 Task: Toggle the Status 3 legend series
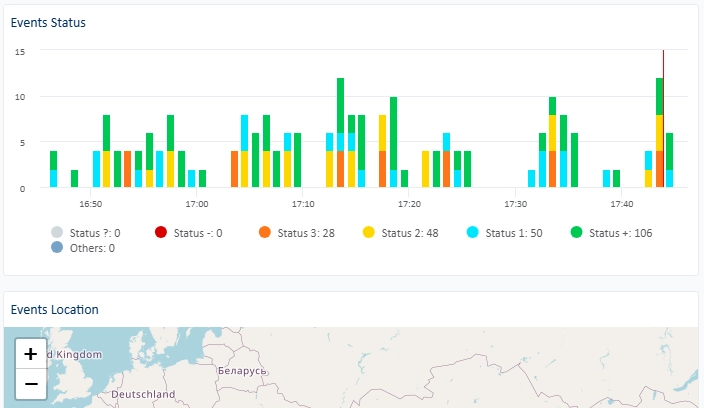pos(297,233)
